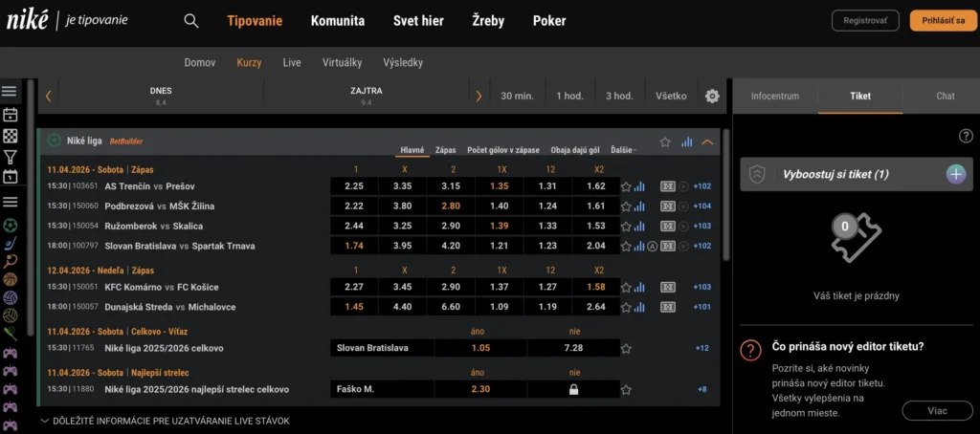Collapse the Niké liga section chevron

pos(708,141)
